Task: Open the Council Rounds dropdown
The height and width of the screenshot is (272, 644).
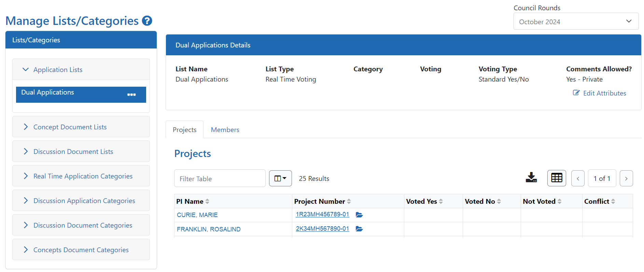Action: [x=576, y=22]
